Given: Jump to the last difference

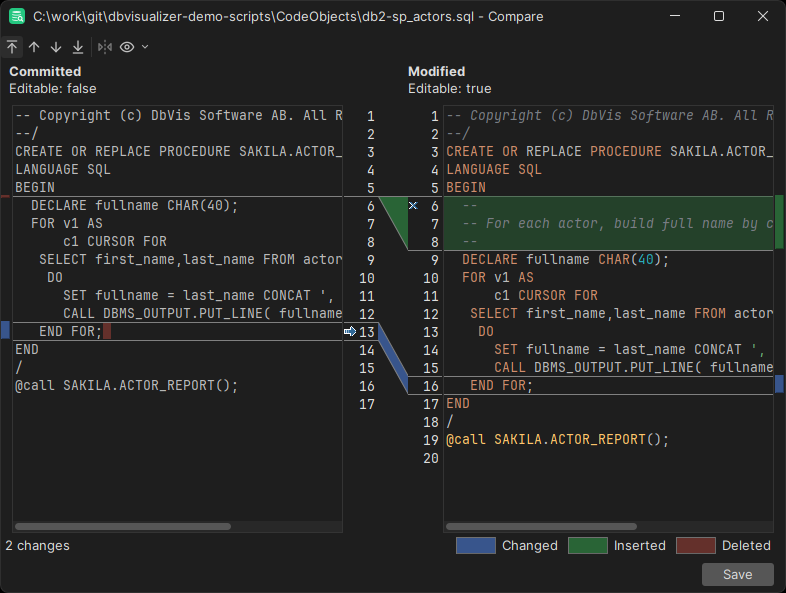Looking at the screenshot, I should (78, 47).
